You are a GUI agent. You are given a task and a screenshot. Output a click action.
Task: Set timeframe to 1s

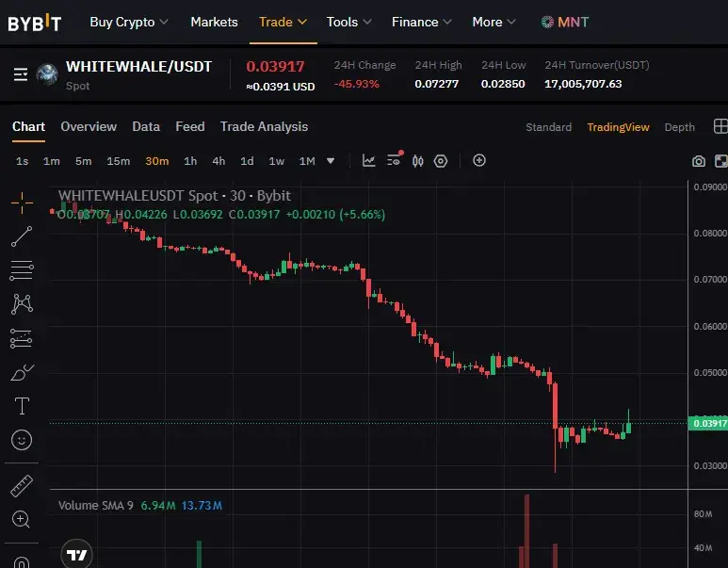pos(22,161)
